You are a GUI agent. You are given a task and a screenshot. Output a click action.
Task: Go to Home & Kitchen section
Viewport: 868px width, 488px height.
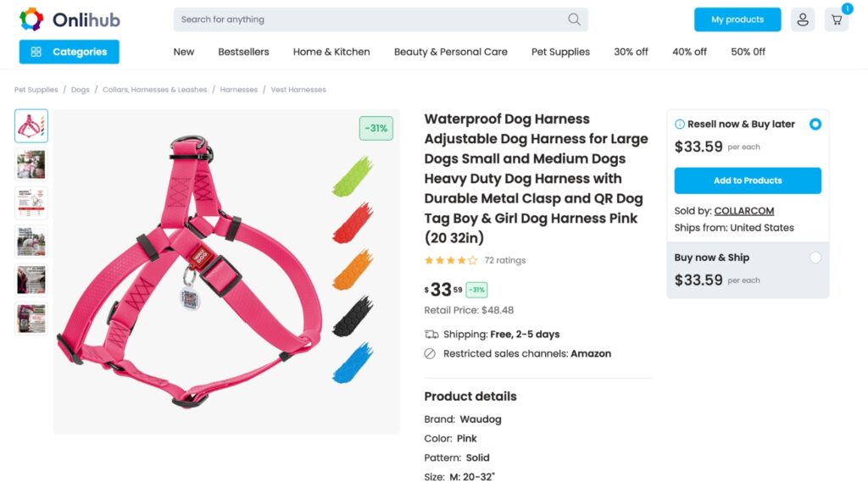click(x=331, y=52)
